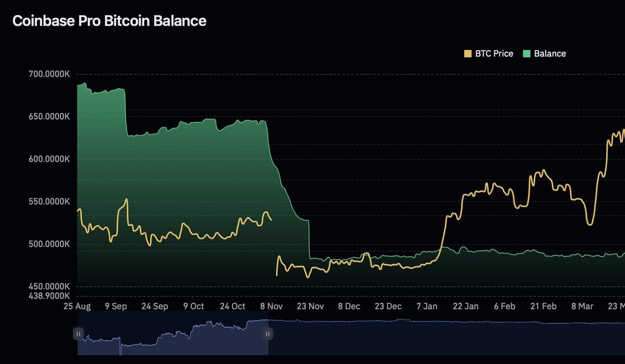Viewport: 625px width, 364px height.
Task: Click the 22 Jan date label
Action: tap(465, 306)
